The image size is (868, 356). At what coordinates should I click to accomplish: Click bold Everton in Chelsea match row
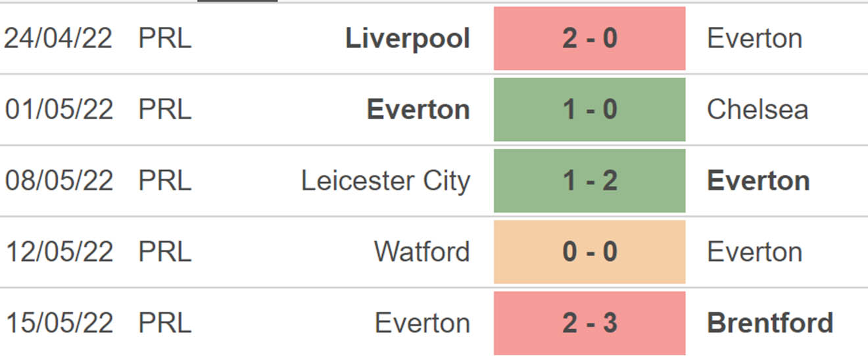tap(418, 109)
